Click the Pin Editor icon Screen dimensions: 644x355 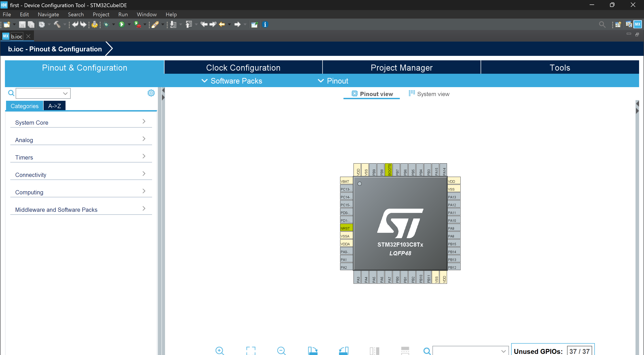tap(254, 25)
